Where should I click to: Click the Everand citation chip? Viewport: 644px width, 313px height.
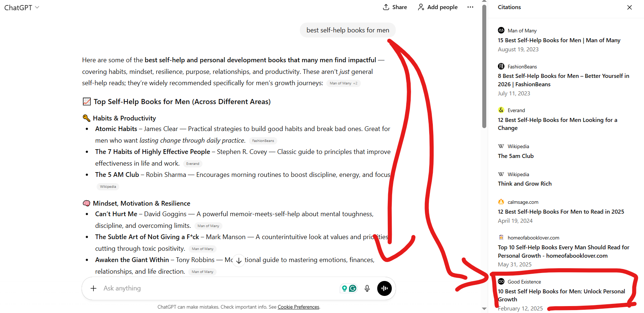pyautogui.click(x=193, y=164)
